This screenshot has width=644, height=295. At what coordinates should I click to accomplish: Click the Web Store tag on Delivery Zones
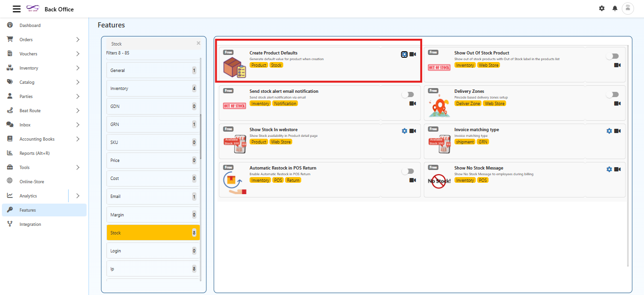[x=494, y=103]
